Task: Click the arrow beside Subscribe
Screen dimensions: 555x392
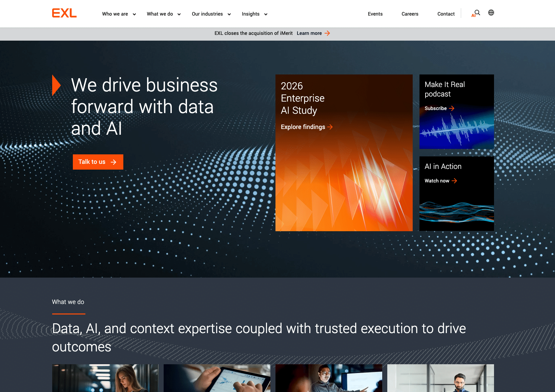Action: click(x=452, y=108)
